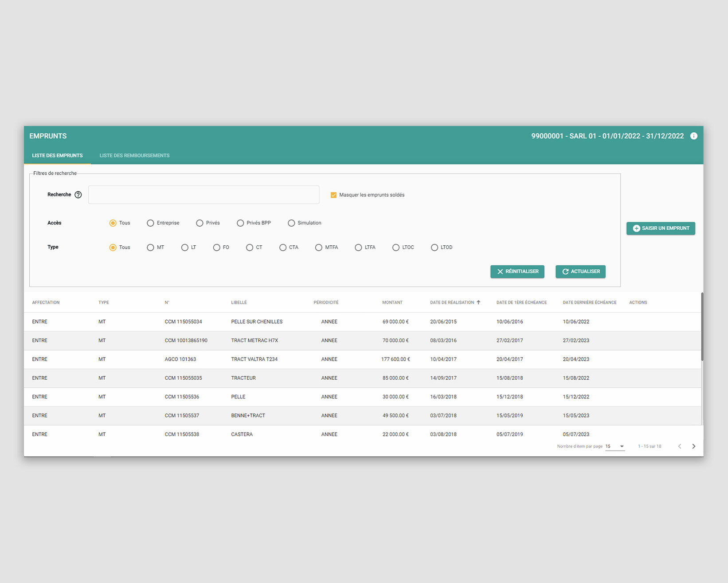Switch to the Liste des remboursements tab
The width and height of the screenshot is (728, 583).
(134, 155)
